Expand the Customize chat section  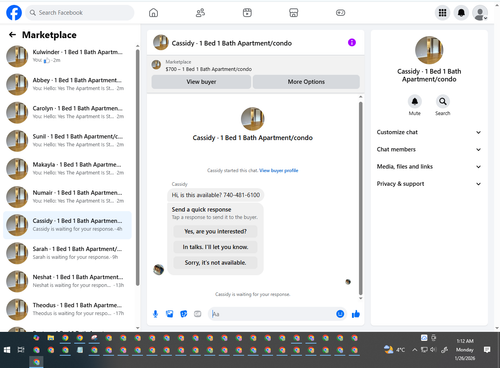pyautogui.click(x=429, y=132)
